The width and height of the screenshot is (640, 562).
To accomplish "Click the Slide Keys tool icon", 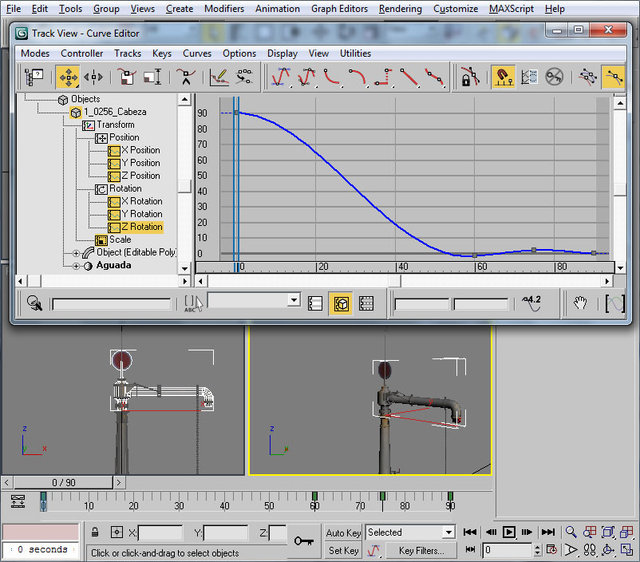I will [x=94, y=76].
